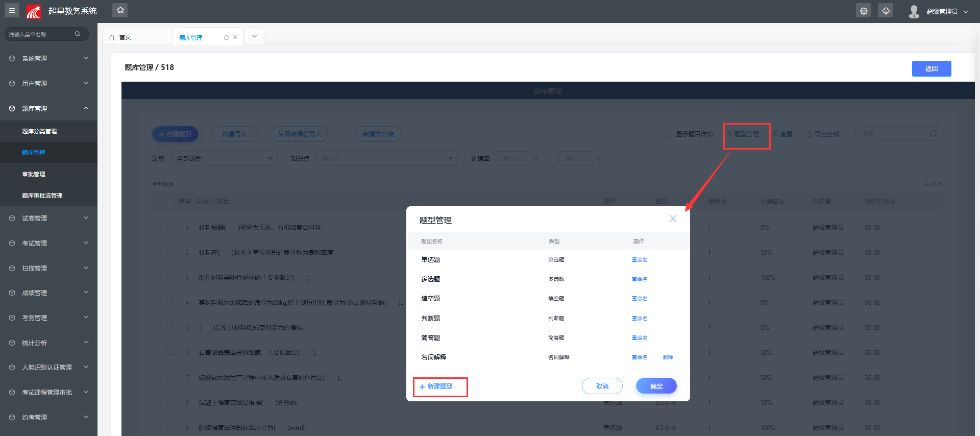The width and height of the screenshot is (980, 436).
Task: Tick the select-all checkbox in table header
Action: click(170, 201)
